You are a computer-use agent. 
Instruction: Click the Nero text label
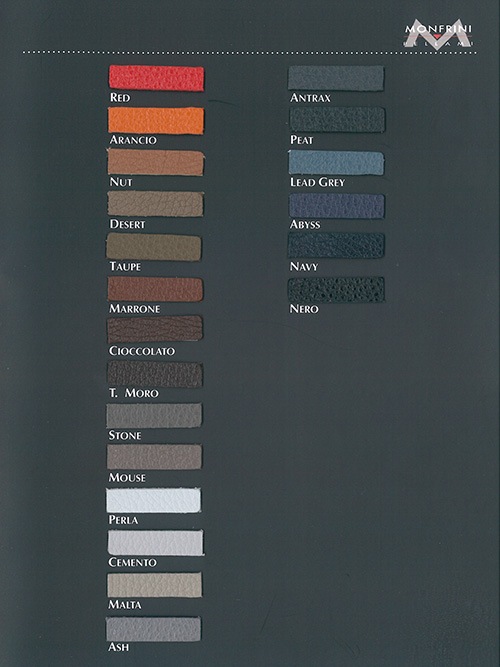tap(304, 309)
